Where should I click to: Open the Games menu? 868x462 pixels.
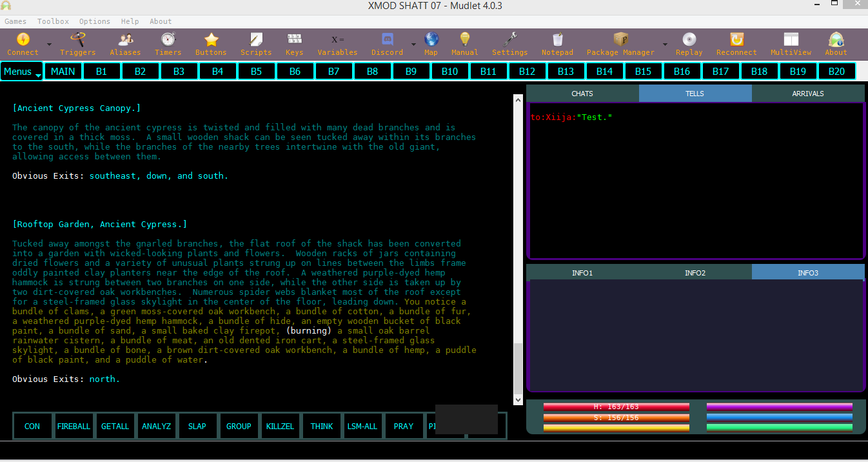[x=15, y=21]
